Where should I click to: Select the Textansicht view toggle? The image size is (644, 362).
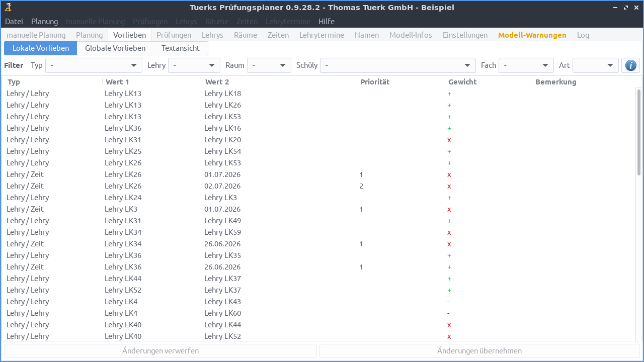[181, 48]
